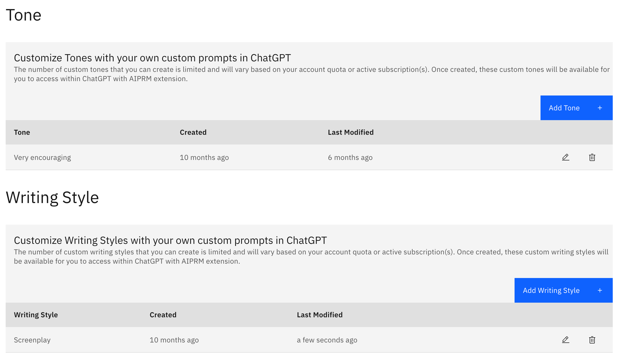
Task: Click the "a few seconds ago" cell
Action: pyautogui.click(x=327, y=340)
